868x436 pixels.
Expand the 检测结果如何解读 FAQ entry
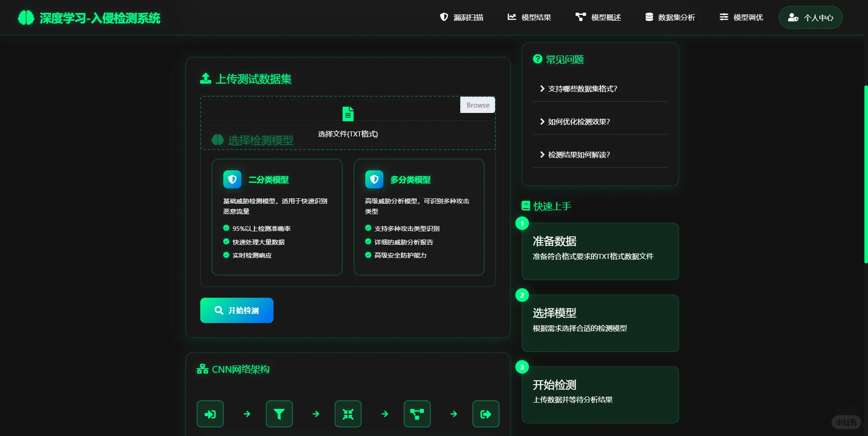(x=578, y=155)
